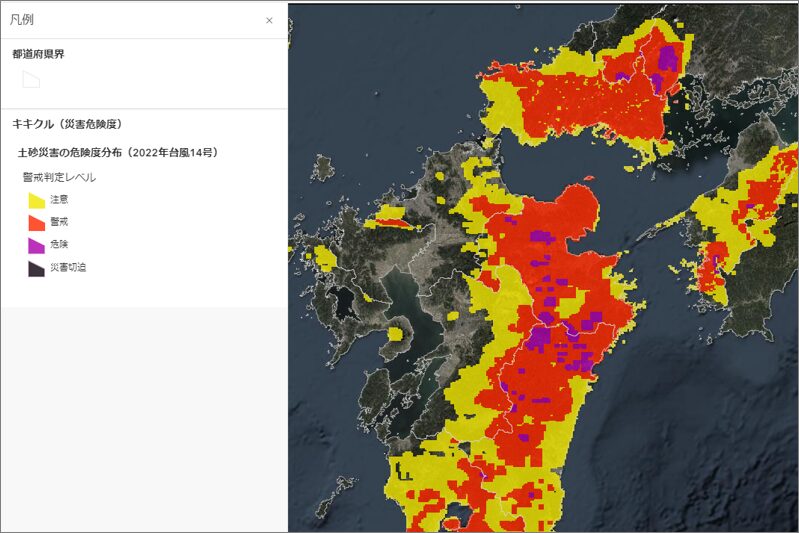Select the 都道府県界 heading

pos(38,54)
